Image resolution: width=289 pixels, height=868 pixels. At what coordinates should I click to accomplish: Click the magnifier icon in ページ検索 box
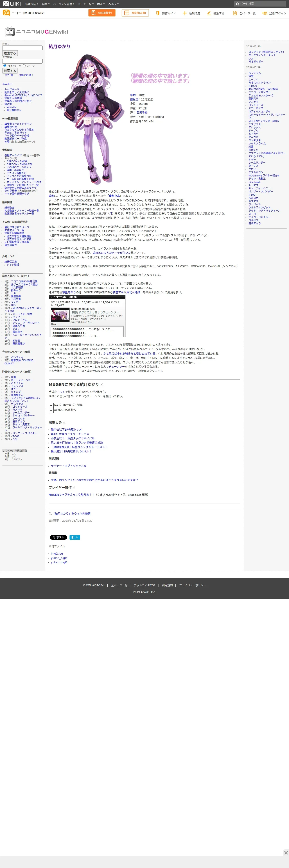tap(237, 4)
